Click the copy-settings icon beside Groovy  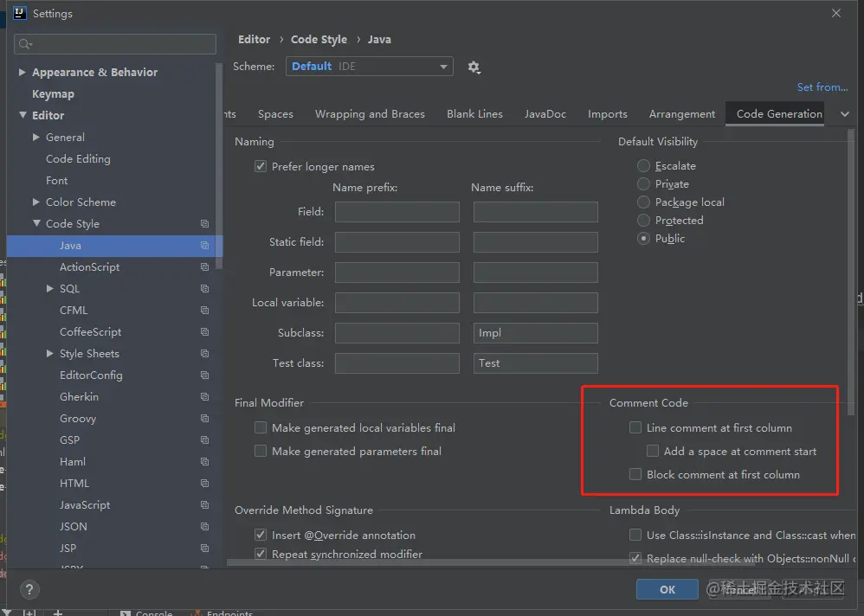click(x=204, y=419)
